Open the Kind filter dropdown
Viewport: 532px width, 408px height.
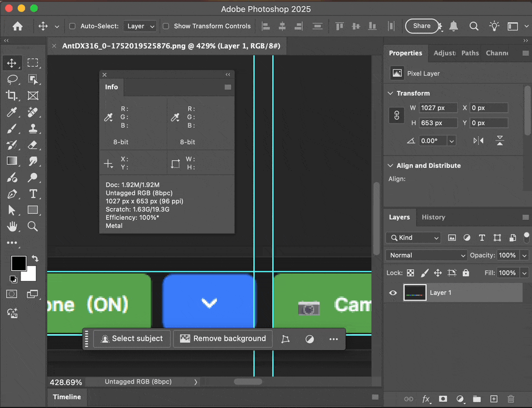(x=413, y=237)
